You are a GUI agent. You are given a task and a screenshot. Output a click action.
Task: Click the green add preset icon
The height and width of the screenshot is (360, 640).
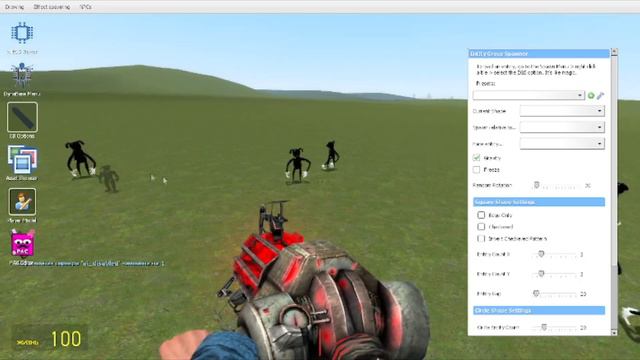tap(591, 96)
